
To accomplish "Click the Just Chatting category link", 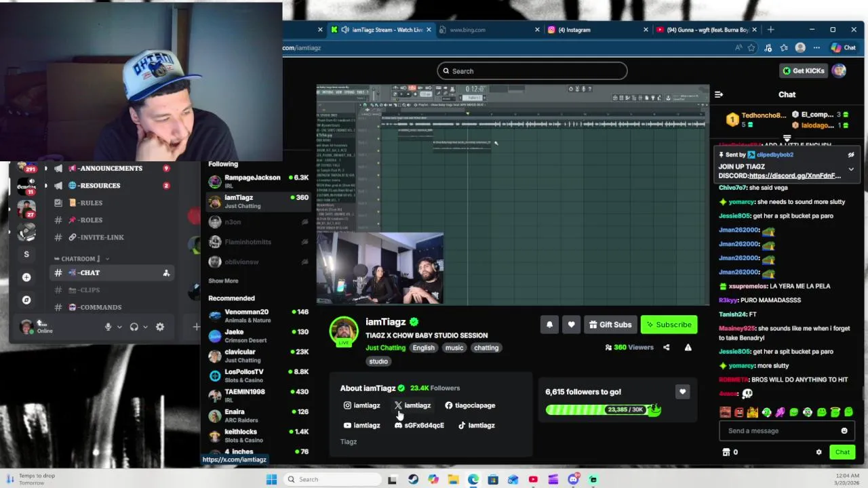I will pyautogui.click(x=385, y=348).
